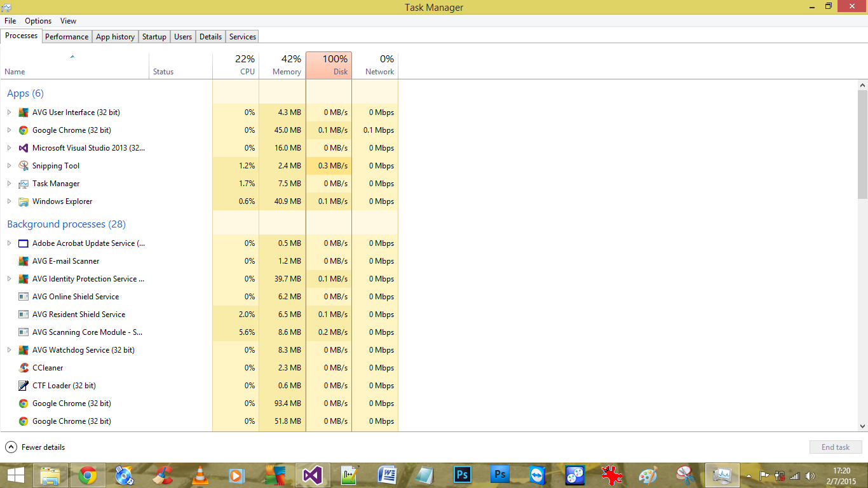Viewport: 868px width, 488px height.
Task: Click the Name column header
Action: (74, 65)
